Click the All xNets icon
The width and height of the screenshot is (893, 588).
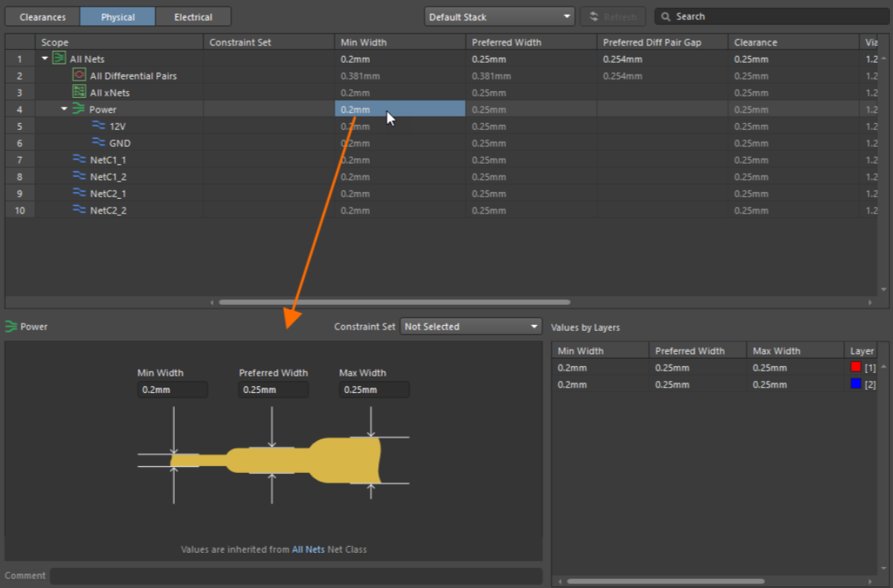pyautogui.click(x=78, y=92)
